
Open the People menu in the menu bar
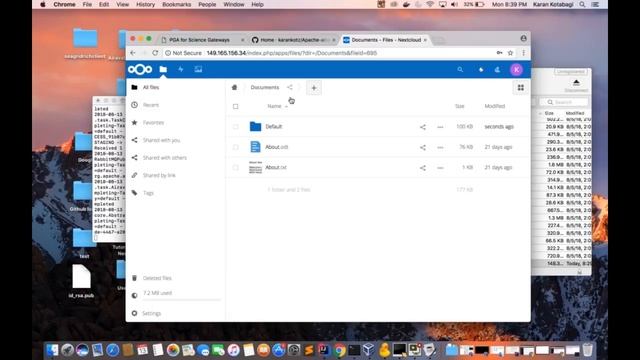pyautogui.click(x=207, y=4)
